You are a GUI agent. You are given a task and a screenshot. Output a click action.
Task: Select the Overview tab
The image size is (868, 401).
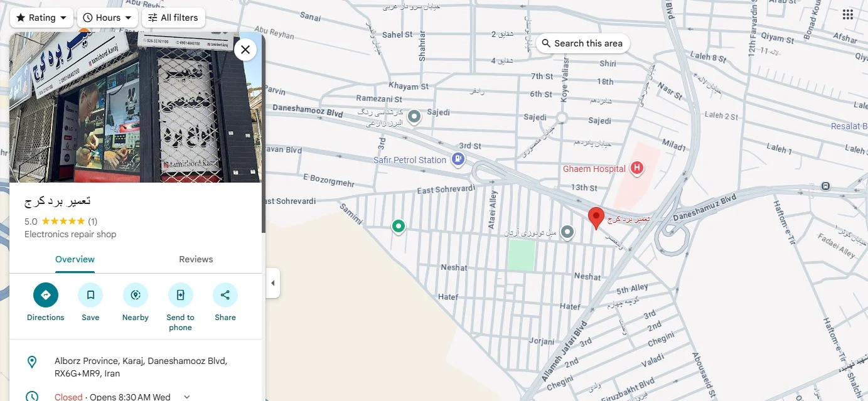pyautogui.click(x=75, y=259)
